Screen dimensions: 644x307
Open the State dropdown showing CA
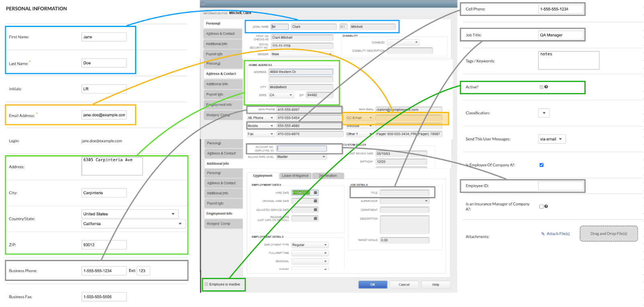[282, 95]
